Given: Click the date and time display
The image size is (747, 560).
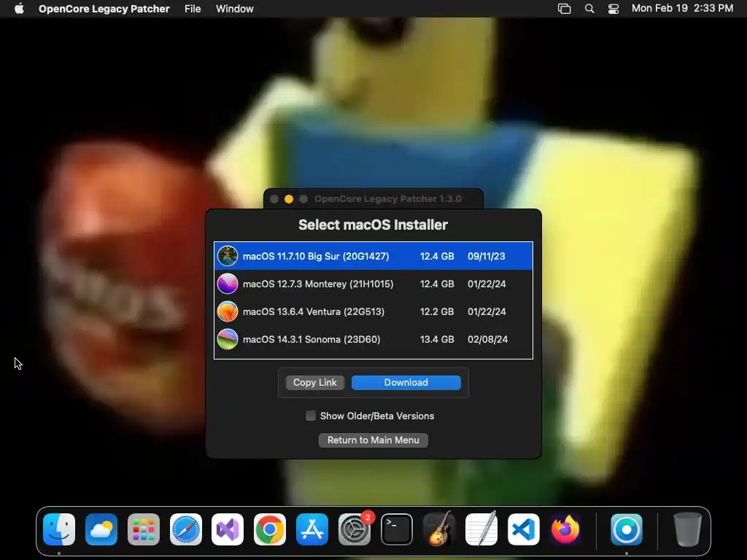Looking at the screenshot, I should tap(682, 9).
